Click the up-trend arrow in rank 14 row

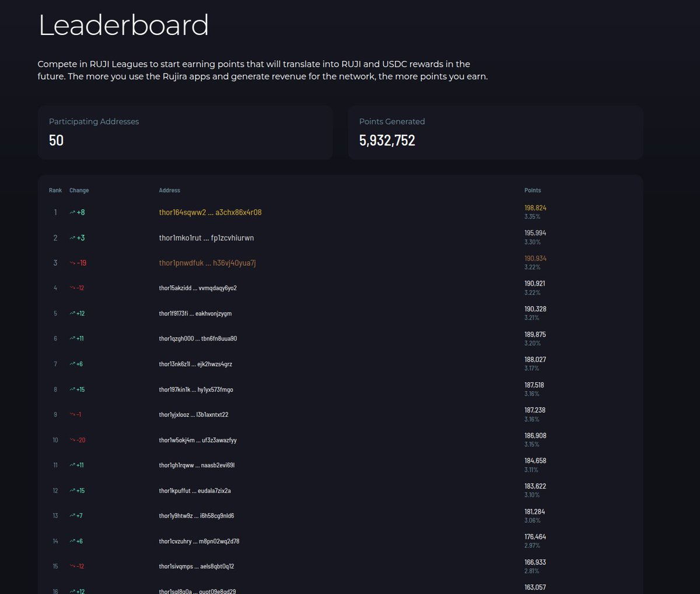(72, 542)
